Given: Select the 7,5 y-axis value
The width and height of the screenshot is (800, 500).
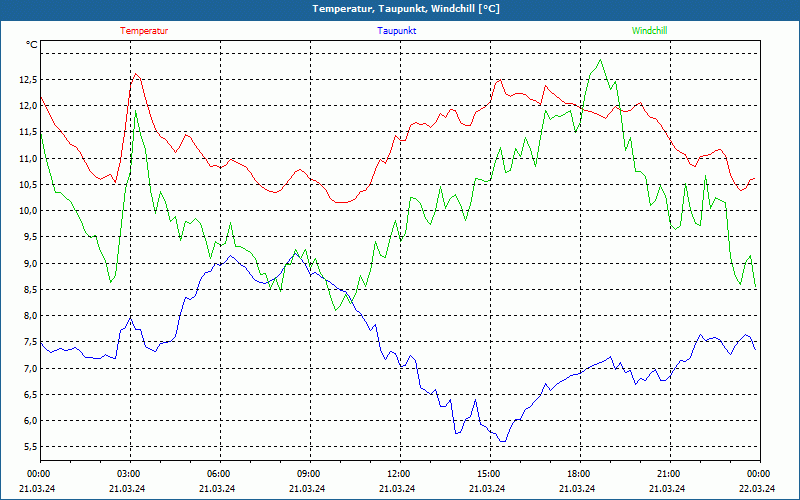Looking at the screenshot, I should (31, 342).
